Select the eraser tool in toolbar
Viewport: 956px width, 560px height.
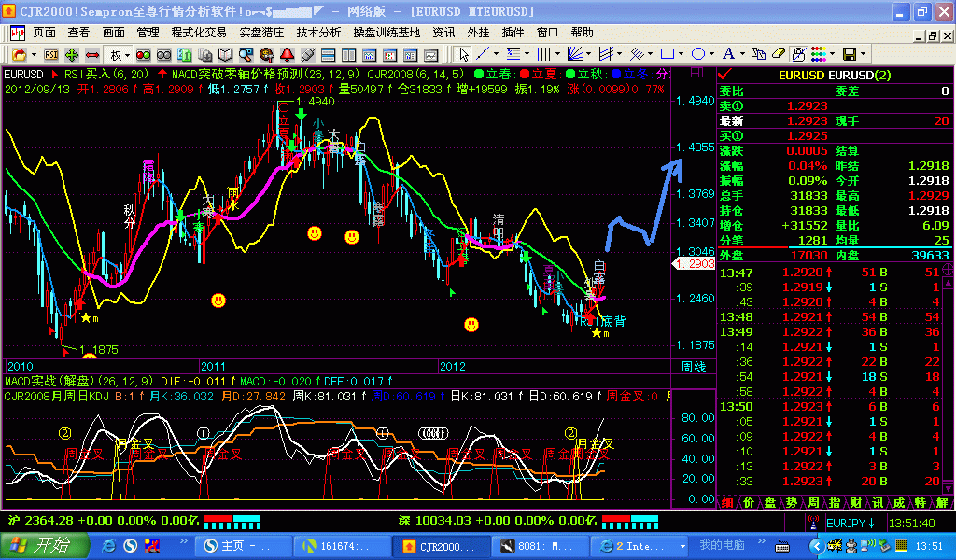click(778, 54)
